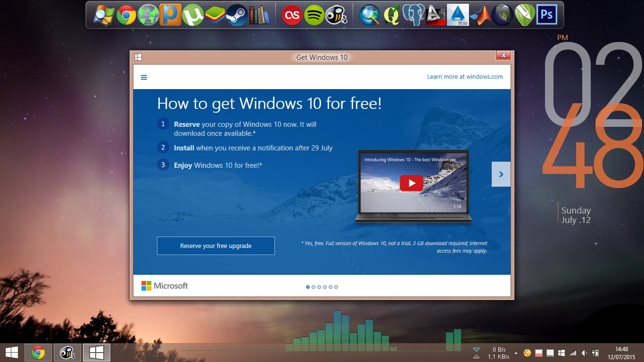Screen dimensions: 644x362
Task: Show hidden tray icons with the up arrow
Action: (516, 353)
